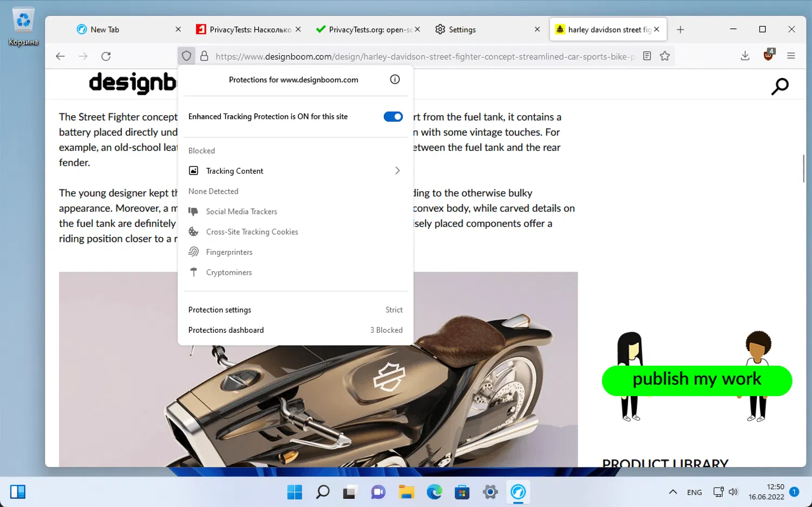Click the Fingerprinters label

pos(229,252)
